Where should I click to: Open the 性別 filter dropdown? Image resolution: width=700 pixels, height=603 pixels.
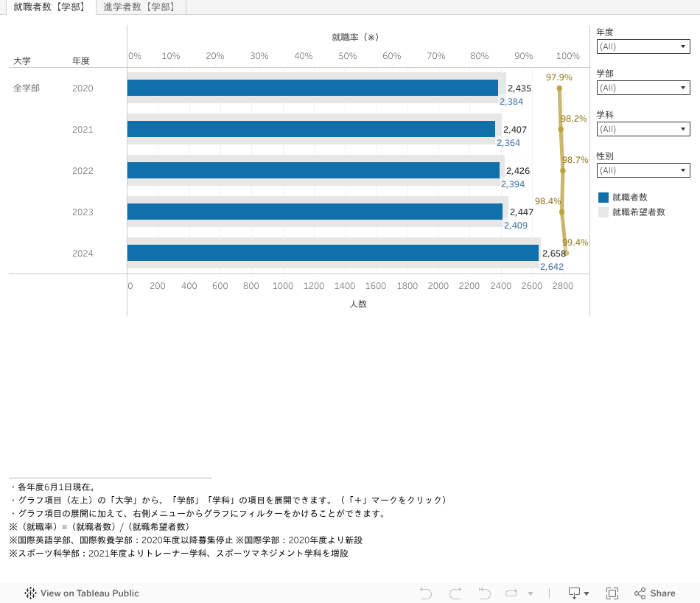click(643, 170)
